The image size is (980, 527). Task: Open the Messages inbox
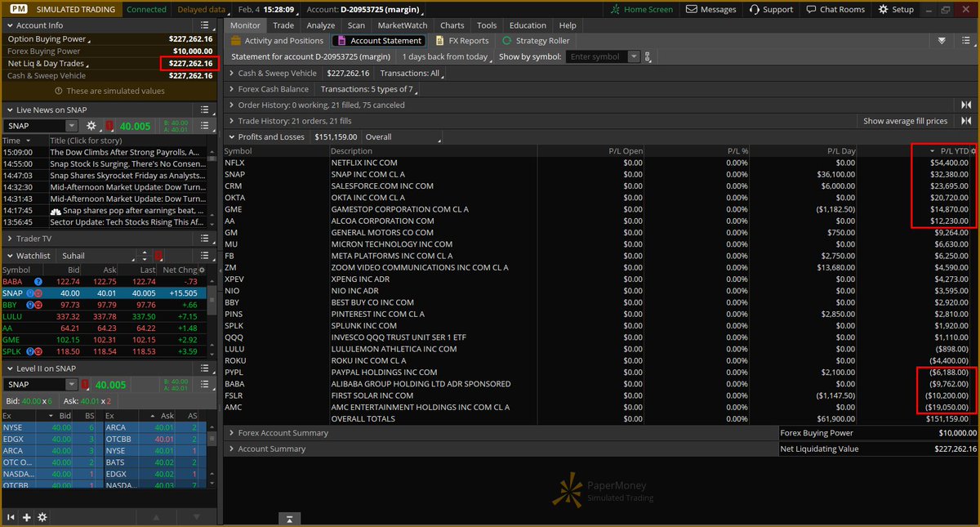point(713,9)
